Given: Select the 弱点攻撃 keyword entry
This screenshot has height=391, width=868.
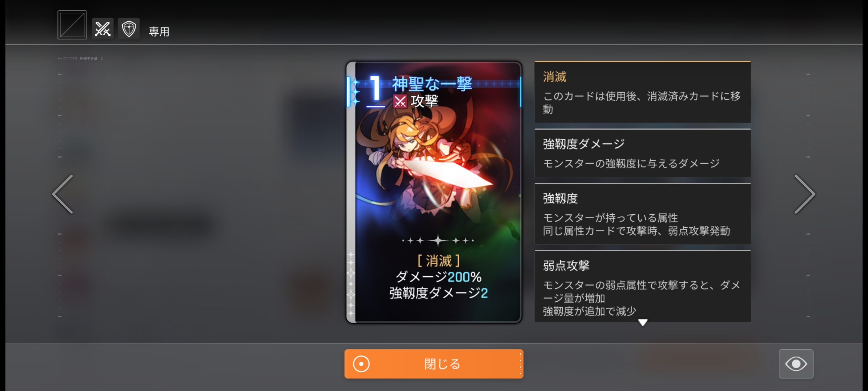Looking at the screenshot, I should point(643,286).
